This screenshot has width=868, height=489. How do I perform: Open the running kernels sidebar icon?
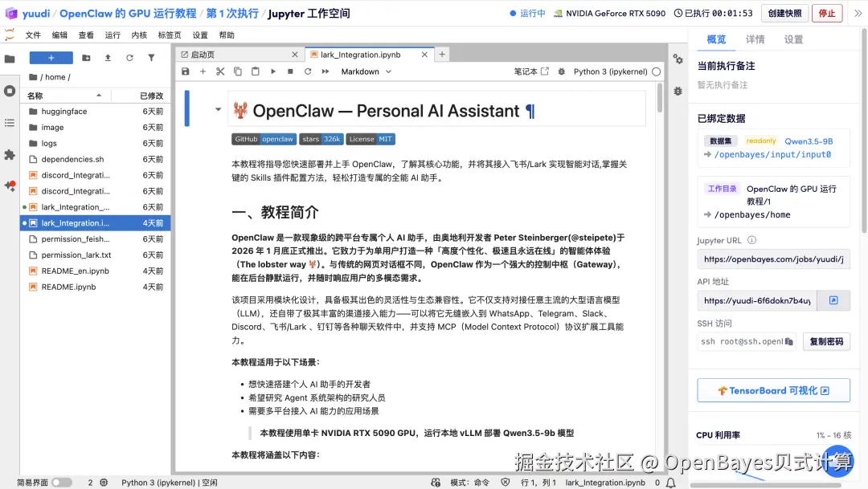click(10, 91)
